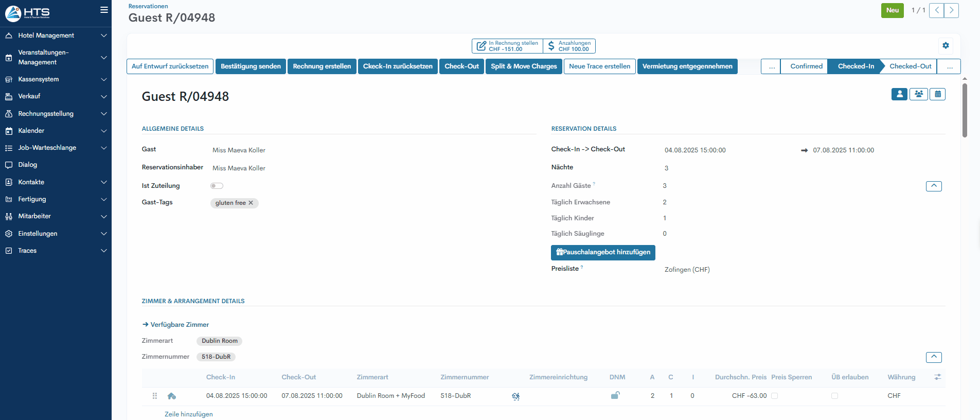Enable the ÜB erlauben checkbox
Viewport: 980px width, 420px height.
(x=834, y=396)
